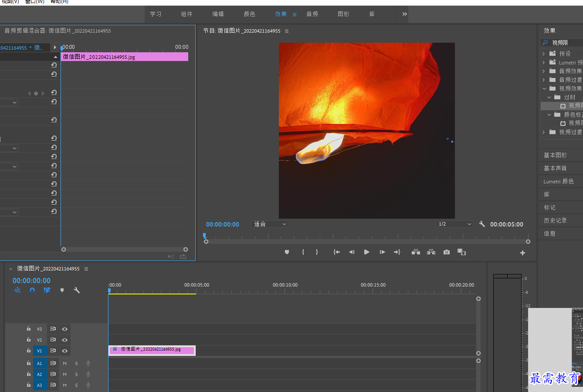Switch to the 图形 workspace
Viewport: 583px width, 392px height.
pos(343,14)
